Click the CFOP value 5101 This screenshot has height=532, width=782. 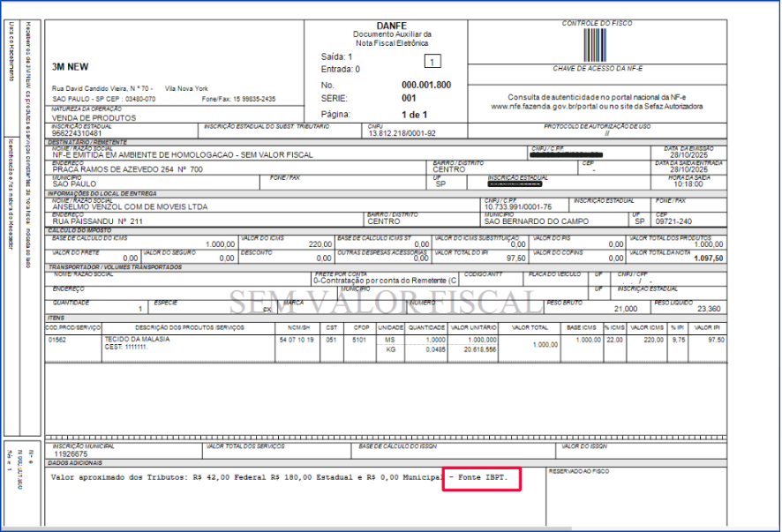coord(358,339)
